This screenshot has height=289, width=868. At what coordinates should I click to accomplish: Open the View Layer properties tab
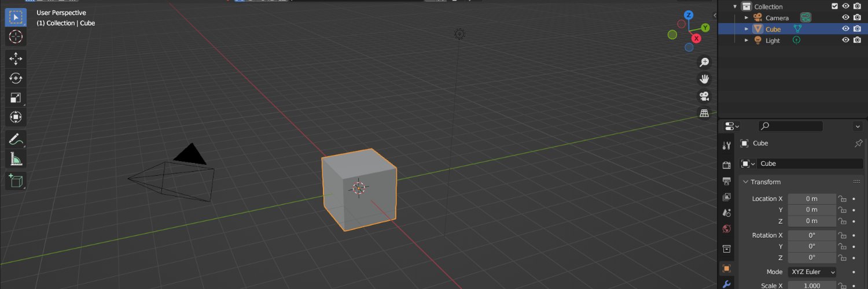pyautogui.click(x=727, y=197)
